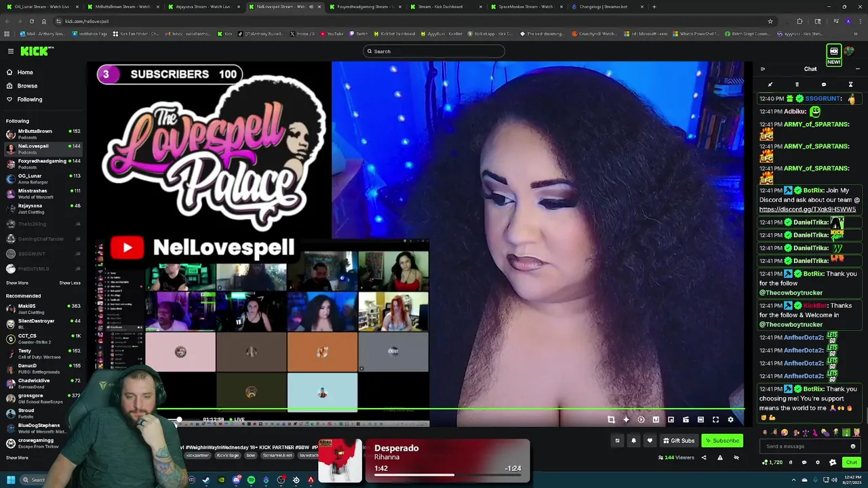Click the sparkle icon in player controls

(x=626, y=420)
